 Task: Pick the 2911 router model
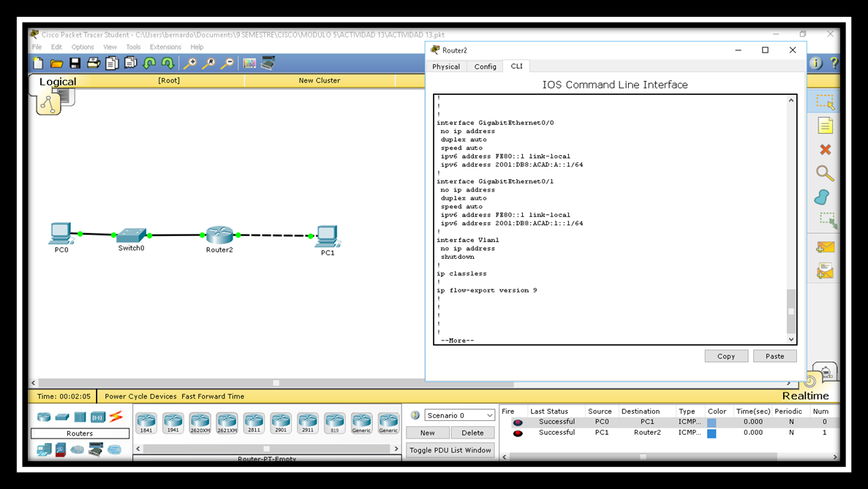pyautogui.click(x=308, y=423)
